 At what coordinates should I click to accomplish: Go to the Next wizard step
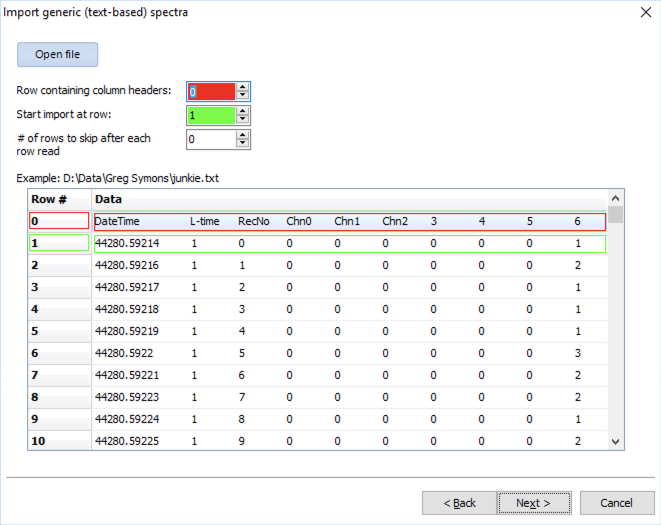point(537,502)
